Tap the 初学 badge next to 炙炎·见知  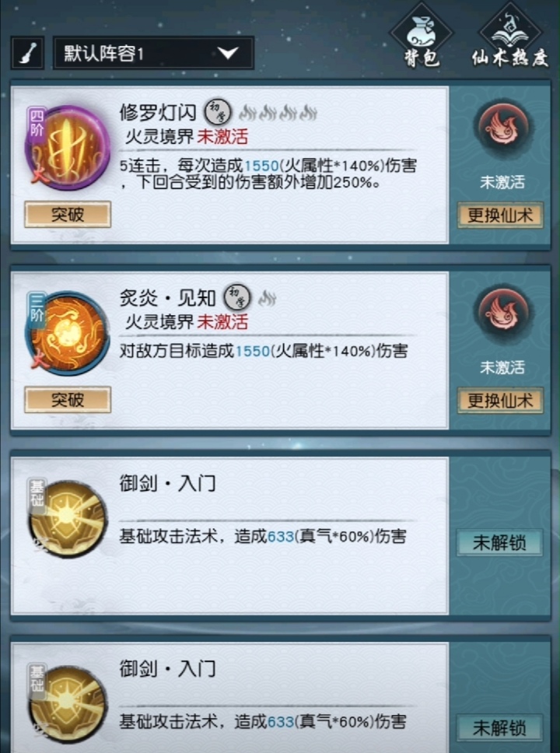[236, 297]
